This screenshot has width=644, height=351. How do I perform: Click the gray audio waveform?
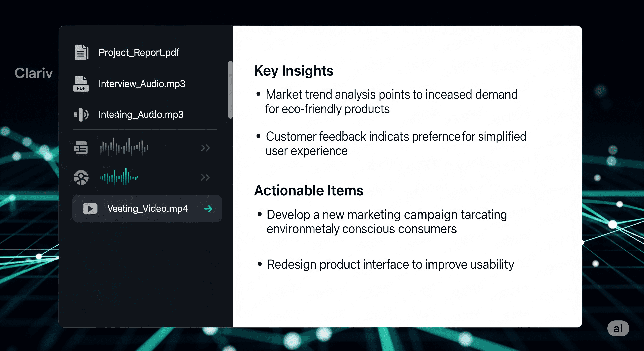[124, 147]
